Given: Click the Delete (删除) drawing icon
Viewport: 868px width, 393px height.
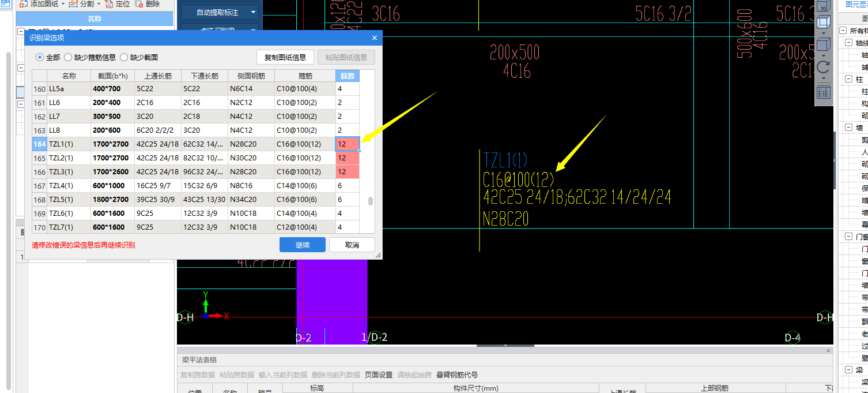Looking at the screenshot, I should click(x=139, y=3).
